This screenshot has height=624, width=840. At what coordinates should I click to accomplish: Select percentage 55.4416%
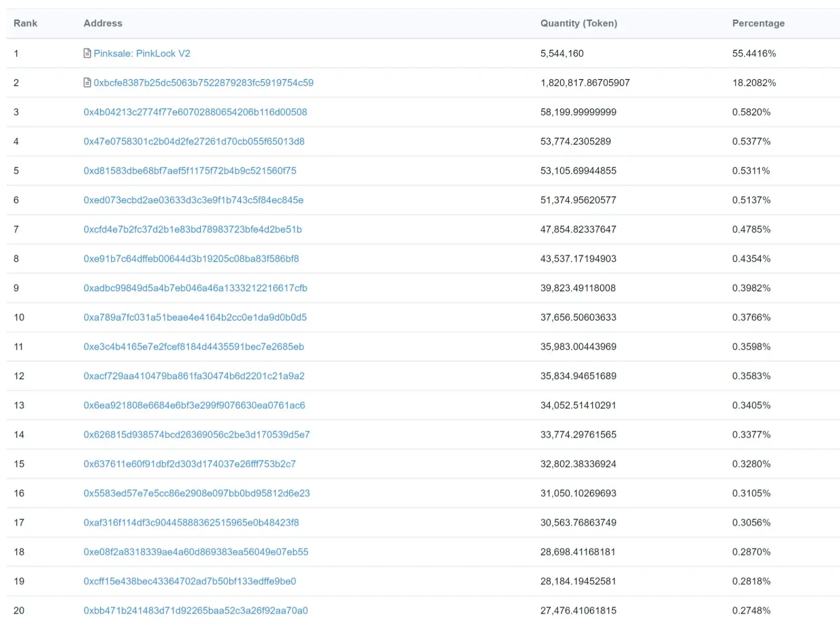[754, 53]
